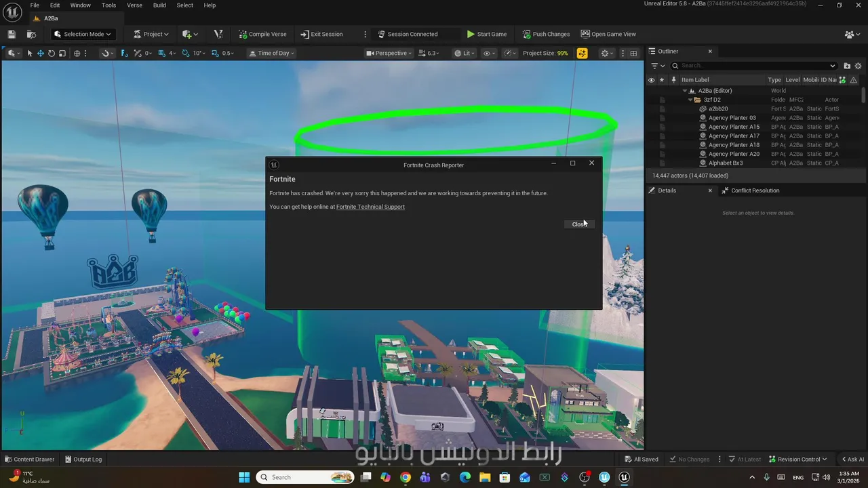Click Push Changes button
This screenshot has width=868, height=488.
point(546,34)
